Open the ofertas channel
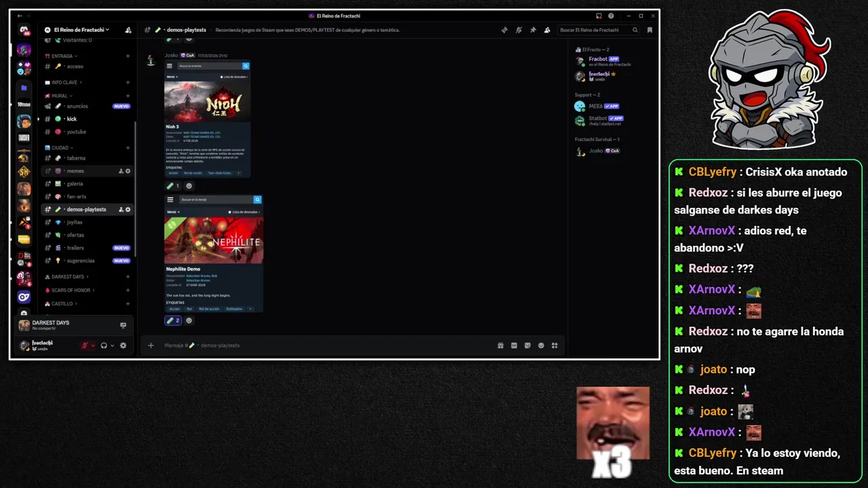 click(x=87, y=235)
